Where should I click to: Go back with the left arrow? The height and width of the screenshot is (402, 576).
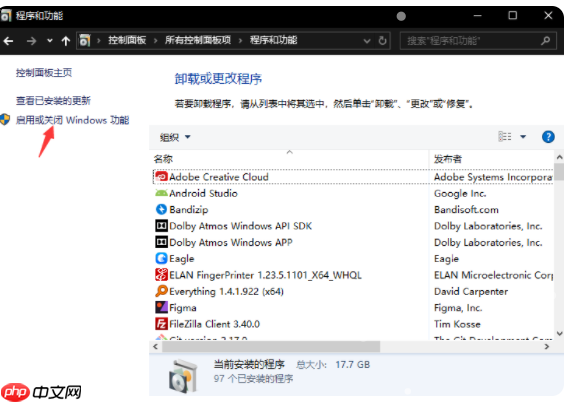pos(8,41)
